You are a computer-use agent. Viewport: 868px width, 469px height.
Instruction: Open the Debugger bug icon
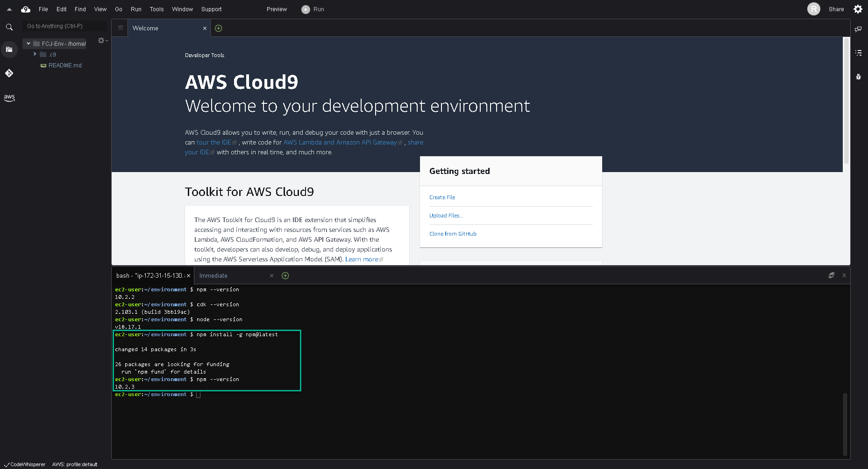click(x=858, y=77)
